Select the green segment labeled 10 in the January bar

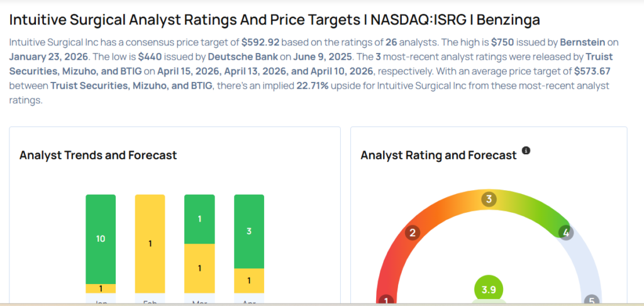101,239
